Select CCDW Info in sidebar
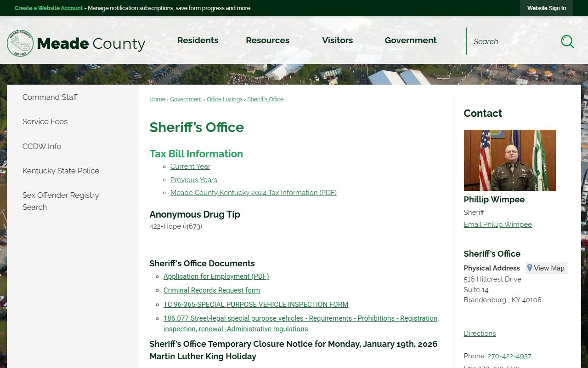 coord(42,146)
